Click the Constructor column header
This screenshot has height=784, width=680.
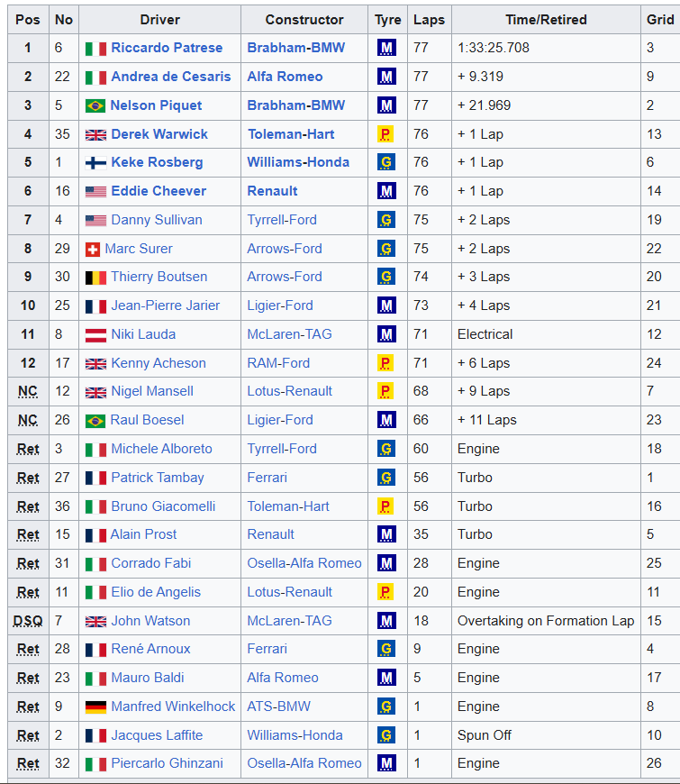pyautogui.click(x=304, y=20)
